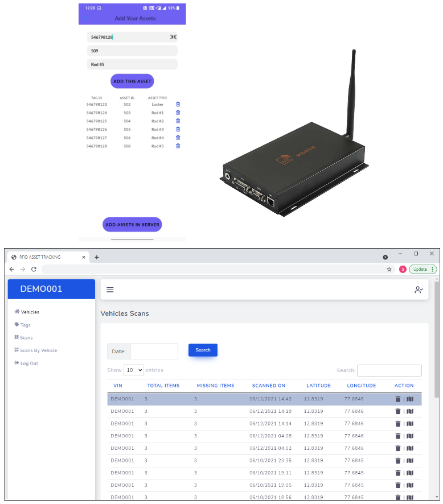The height and width of the screenshot is (504, 443).
Task: View map for the 06/12/2021 14:19 scan
Action: click(410, 411)
